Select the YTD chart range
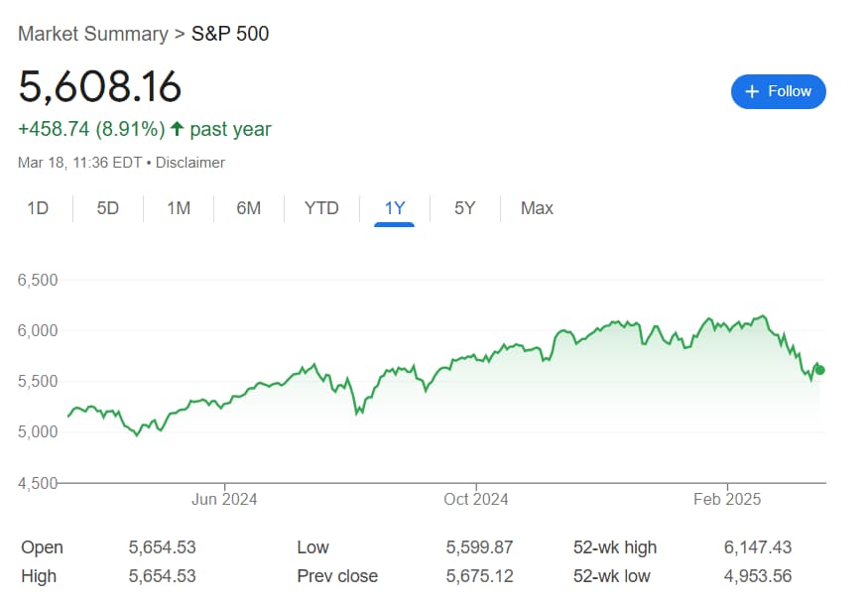Viewport: 868px width, 602px height. [x=320, y=208]
